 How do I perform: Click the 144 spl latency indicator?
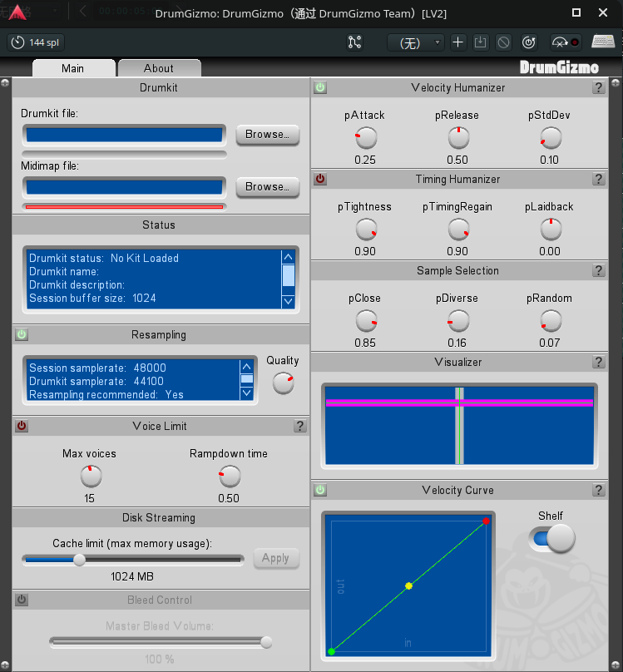pyautogui.click(x=36, y=42)
